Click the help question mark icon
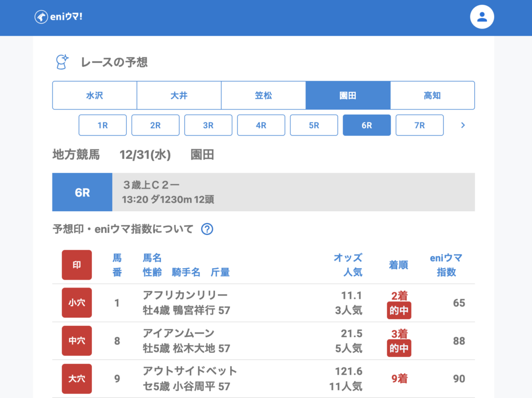The height and width of the screenshot is (398, 532). tap(207, 229)
